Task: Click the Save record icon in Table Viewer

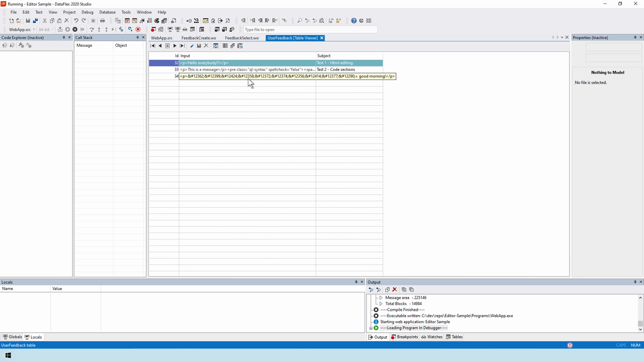Action: [x=199, y=46]
